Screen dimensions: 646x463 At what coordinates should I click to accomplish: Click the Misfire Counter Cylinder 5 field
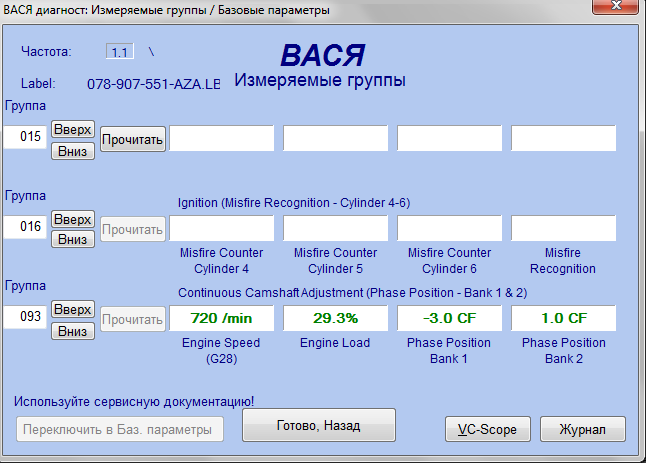(335, 228)
